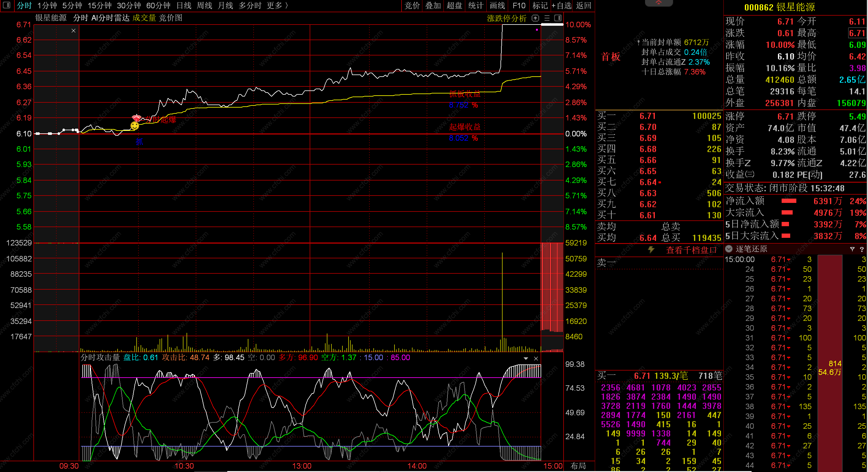The image size is (868, 472).
Task: Click the top-left panel layout icon
Action: (6, 6)
